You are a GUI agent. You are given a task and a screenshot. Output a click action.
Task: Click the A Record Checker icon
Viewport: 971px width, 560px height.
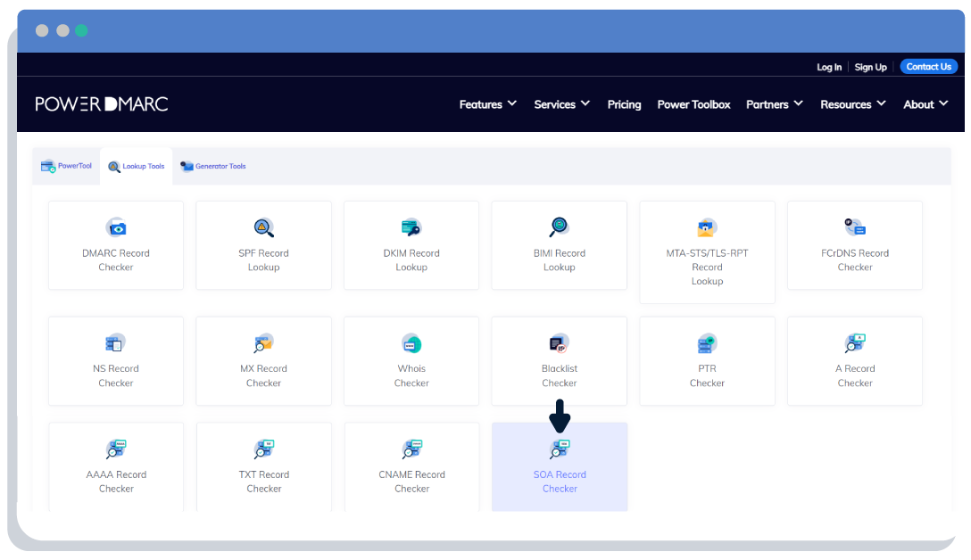855,342
